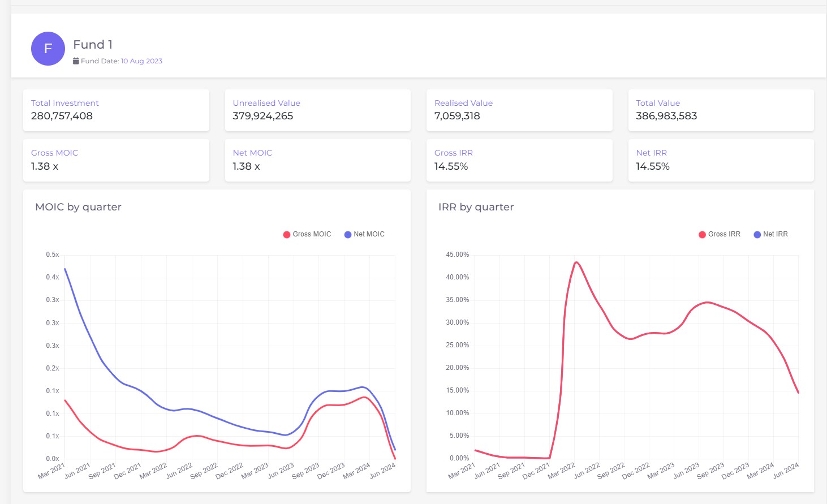
Task: Click the red Gross MOIC legend dot
Action: 287,235
